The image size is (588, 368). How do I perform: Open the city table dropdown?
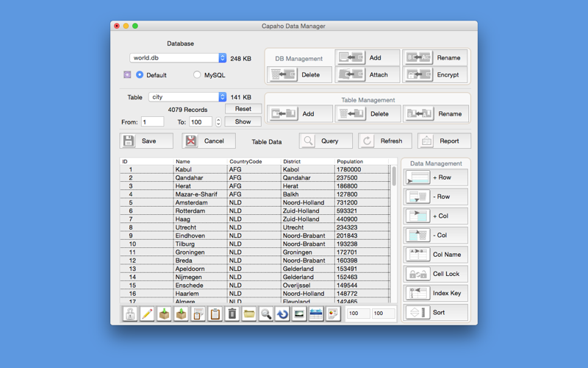[x=187, y=97]
